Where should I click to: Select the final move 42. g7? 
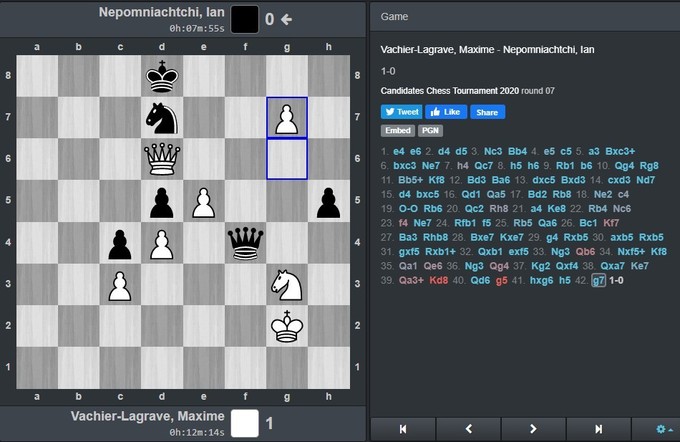pos(598,281)
